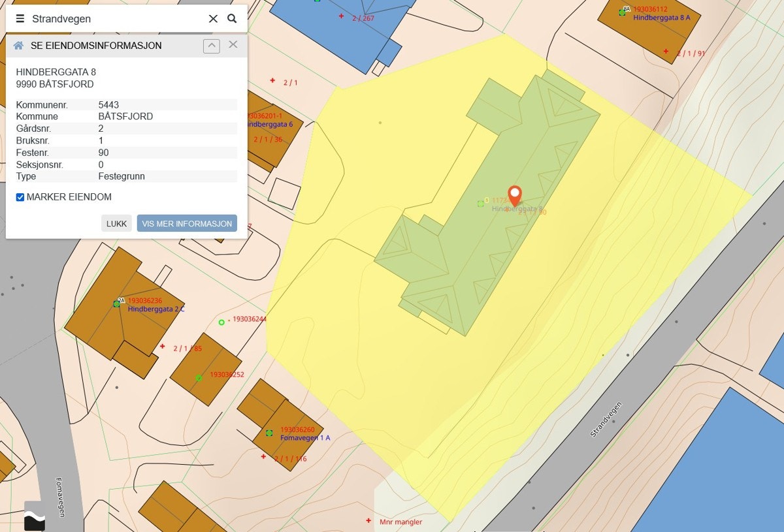This screenshot has height=532, width=784.
Task: Click the magnifying glass search icon
Action: (232, 18)
